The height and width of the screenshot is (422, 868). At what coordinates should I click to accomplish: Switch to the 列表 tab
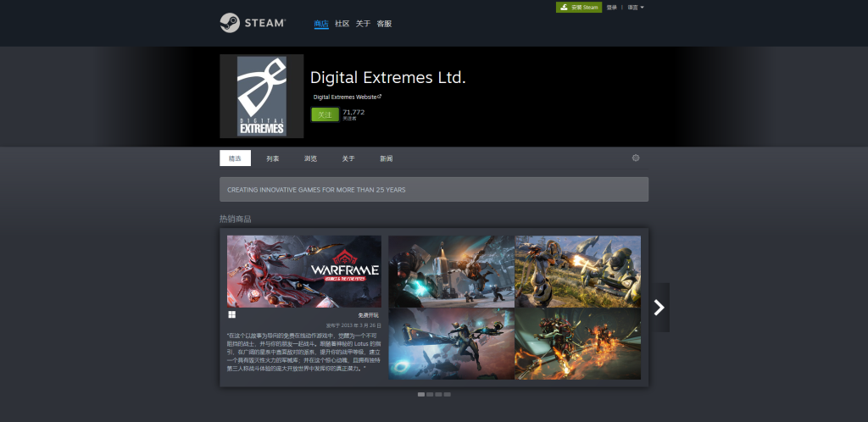tap(272, 158)
